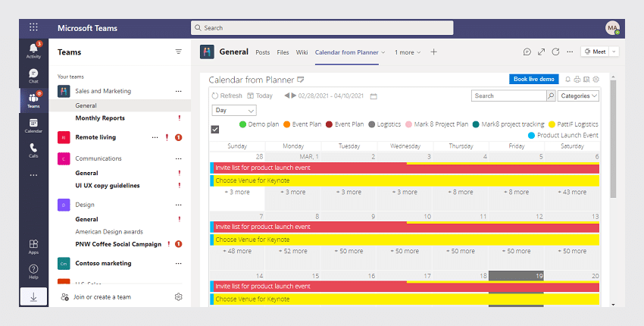The image size is (644, 326).
Task: Jump to Today in the calendar
Action: point(260,96)
